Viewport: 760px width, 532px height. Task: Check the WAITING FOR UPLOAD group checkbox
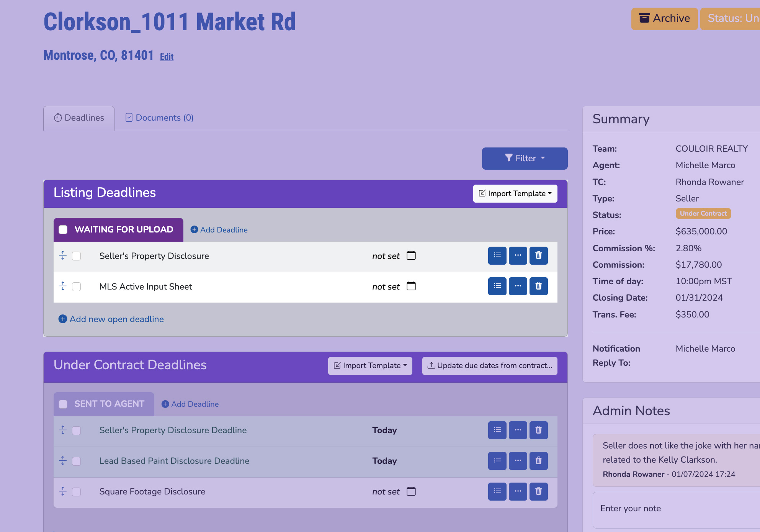click(x=63, y=229)
